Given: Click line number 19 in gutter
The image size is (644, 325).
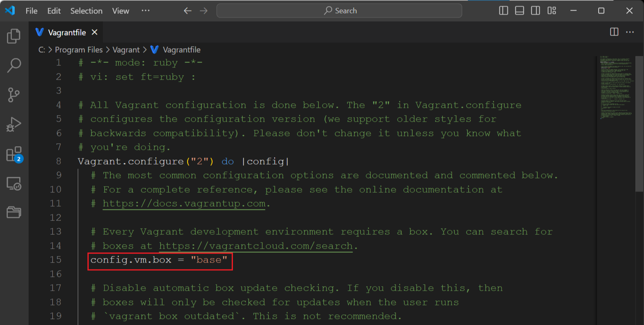Looking at the screenshot, I should pyautogui.click(x=56, y=316).
